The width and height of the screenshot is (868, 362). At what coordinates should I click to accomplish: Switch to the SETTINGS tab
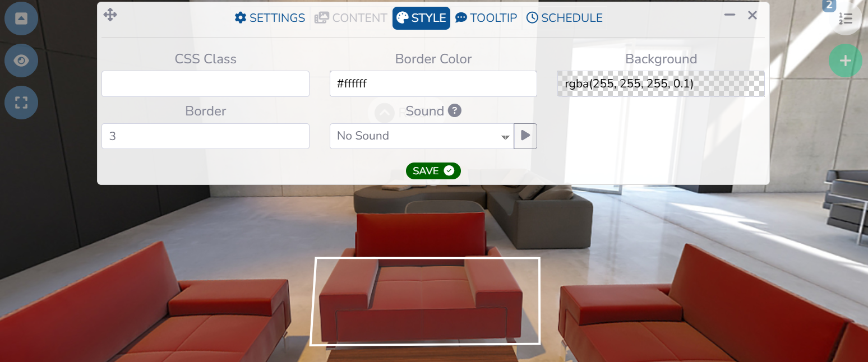pos(270,18)
